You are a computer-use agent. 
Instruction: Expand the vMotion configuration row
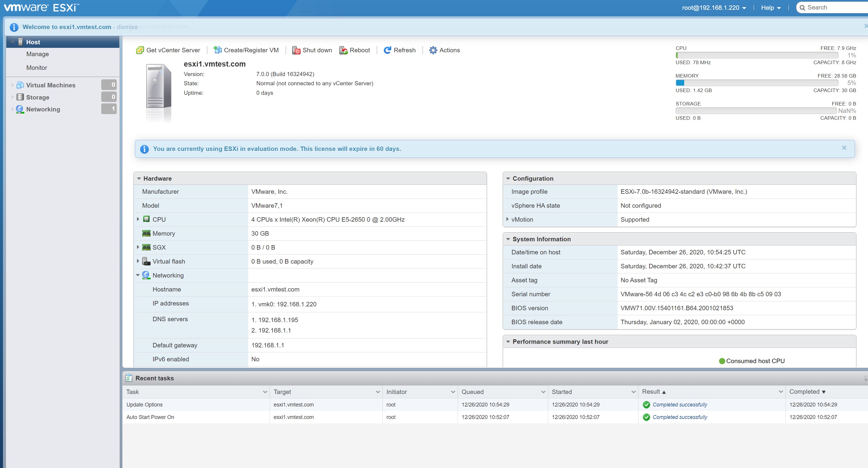coord(507,219)
